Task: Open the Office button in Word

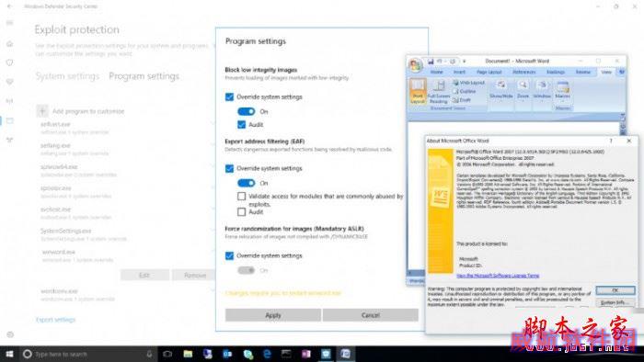Action: coord(415,65)
